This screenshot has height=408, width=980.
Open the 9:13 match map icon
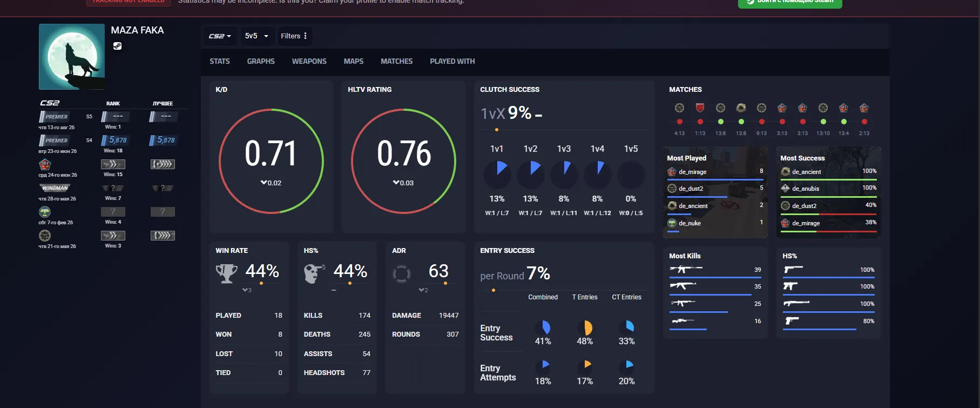(761, 108)
